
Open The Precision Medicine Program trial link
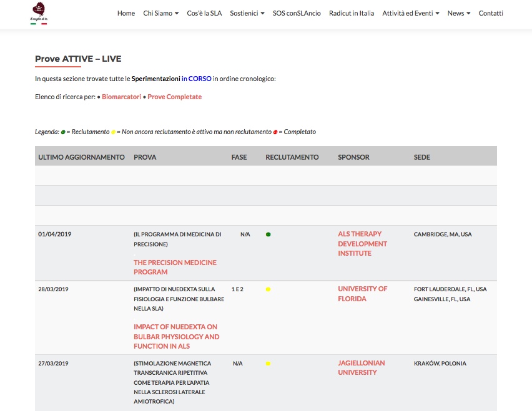pos(175,268)
